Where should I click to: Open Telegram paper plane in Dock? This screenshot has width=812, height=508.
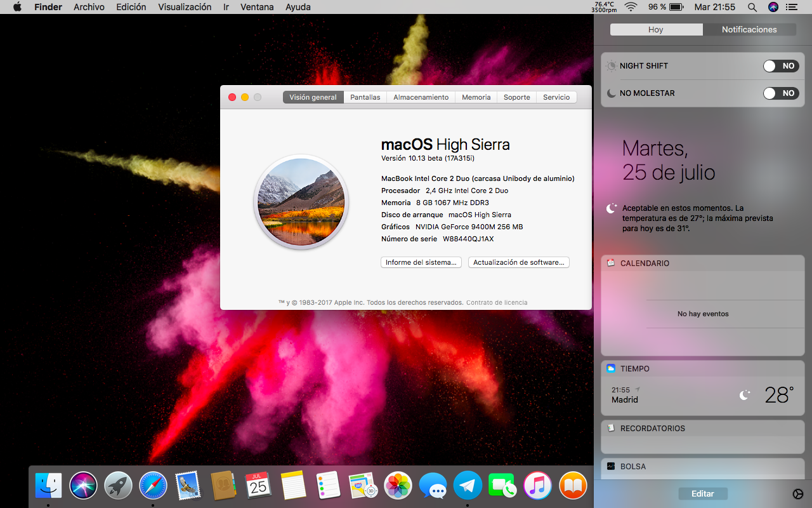[x=468, y=486]
